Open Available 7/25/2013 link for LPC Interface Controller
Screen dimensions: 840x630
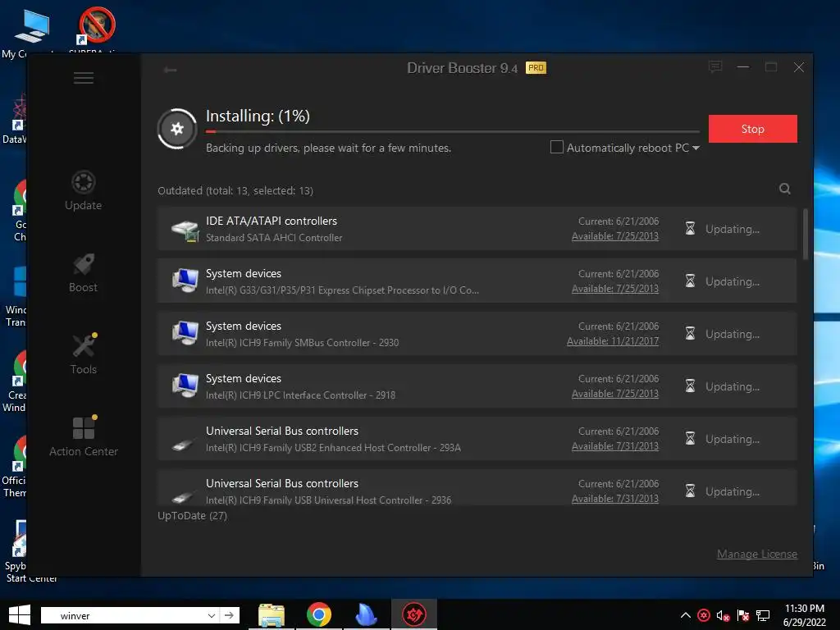pos(615,394)
